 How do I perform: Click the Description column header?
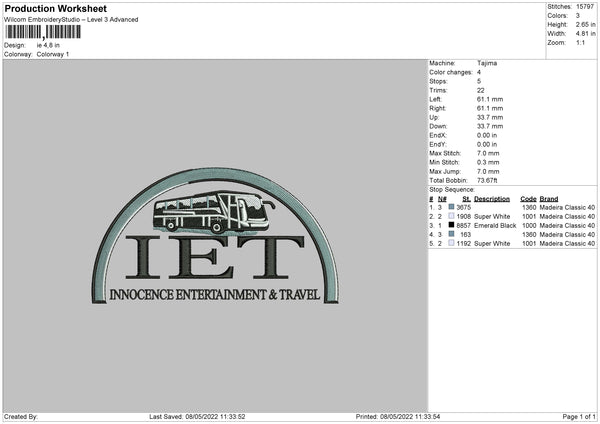click(x=492, y=199)
